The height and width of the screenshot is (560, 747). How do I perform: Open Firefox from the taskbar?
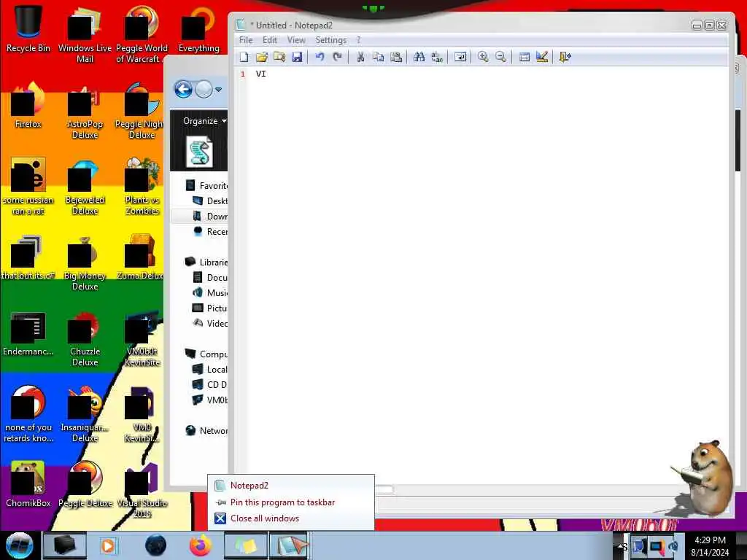coord(201,545)
